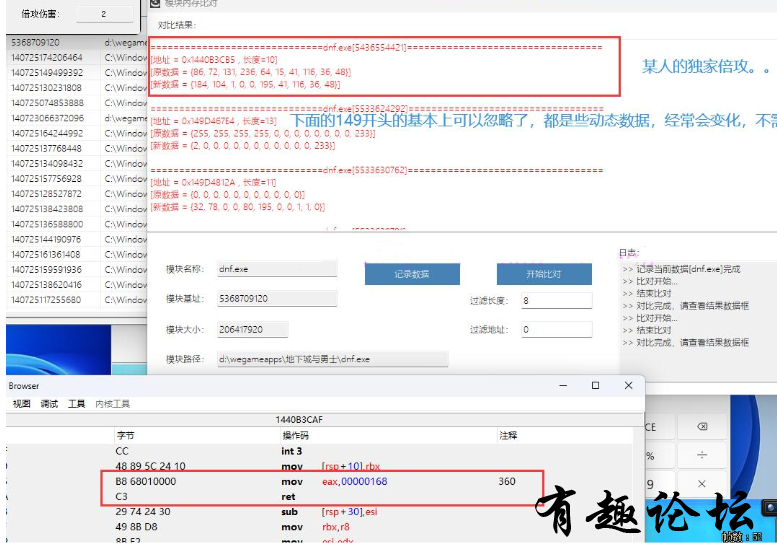
Task: Select module row 140725164244992
Action: click(x=77, y=133)
